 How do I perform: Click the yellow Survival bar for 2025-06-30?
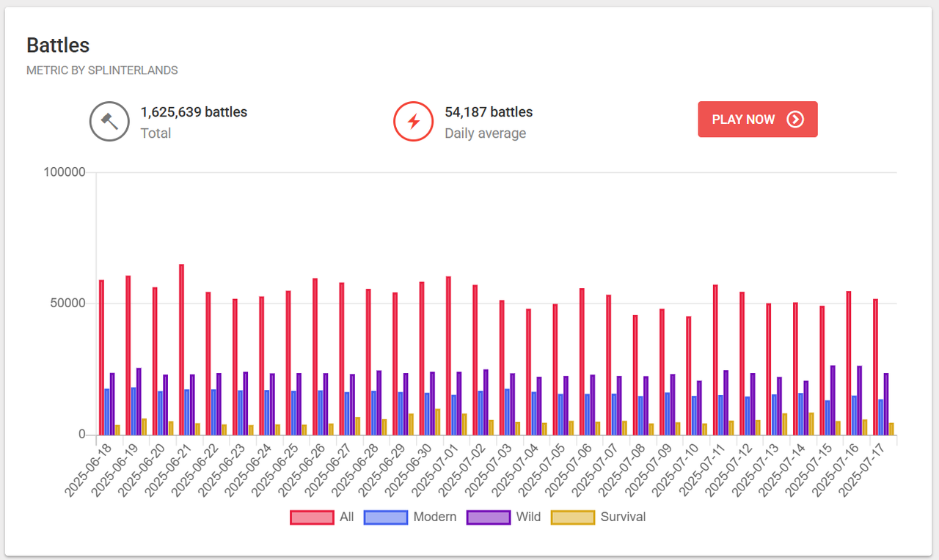pyautogui.click(x=438, y=422)
